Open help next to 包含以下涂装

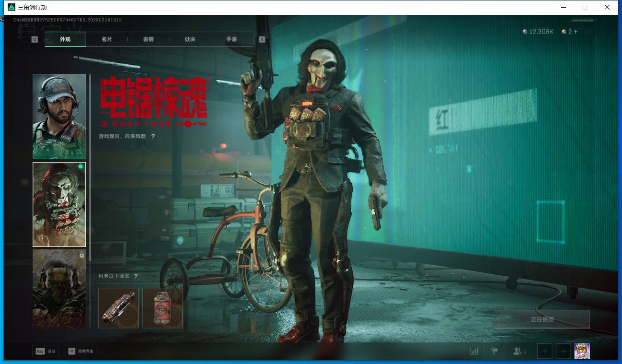[136, 276]
